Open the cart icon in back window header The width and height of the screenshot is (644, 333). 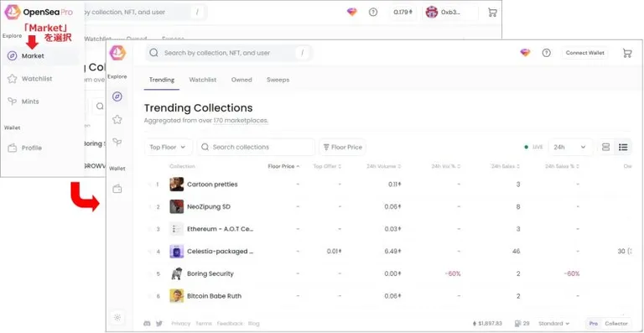492,13
